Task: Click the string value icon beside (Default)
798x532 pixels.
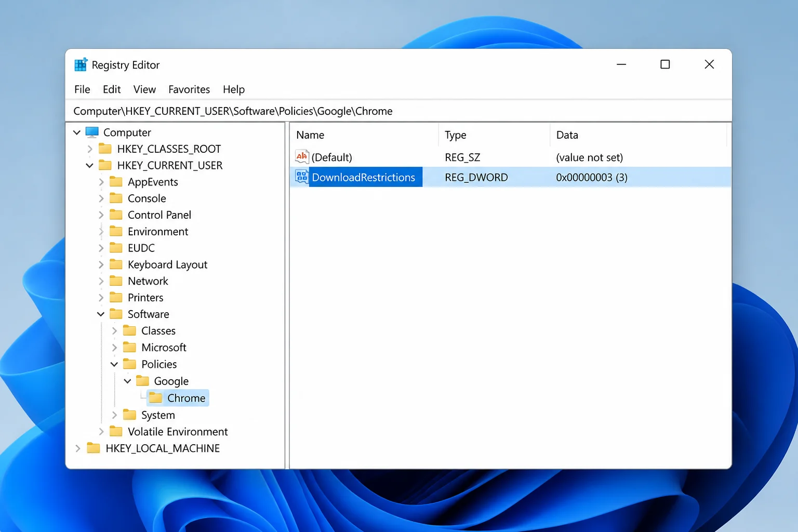Action: (302, 156)
